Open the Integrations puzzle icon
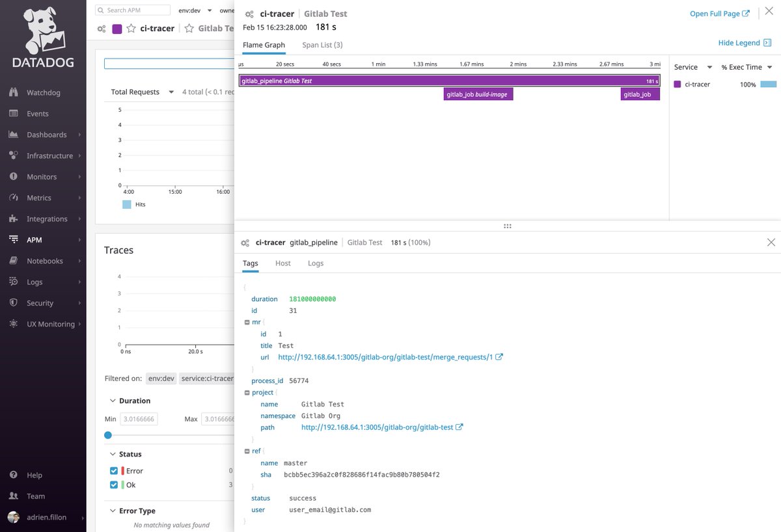 coord(14,219)
